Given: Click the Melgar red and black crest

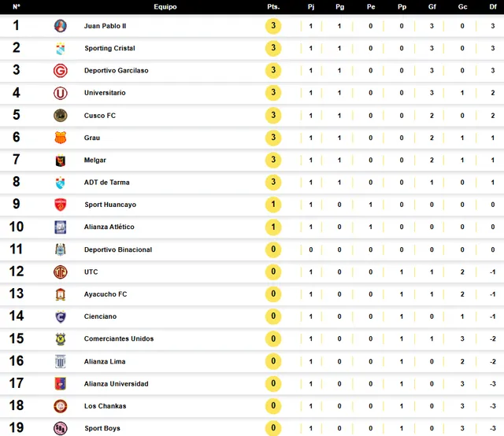Looking at the screenshot, I should pyautogui.click(x=61, y=161).
